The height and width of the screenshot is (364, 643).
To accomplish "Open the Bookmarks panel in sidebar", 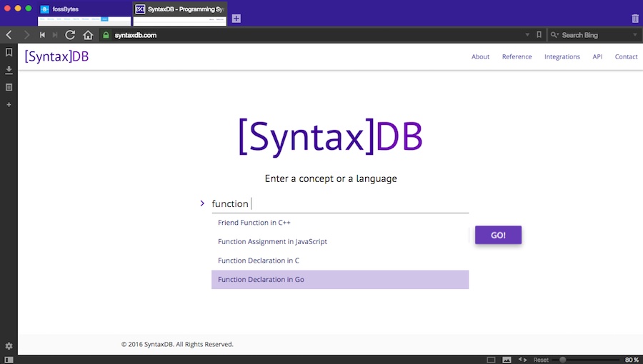I will pos(9,52).
